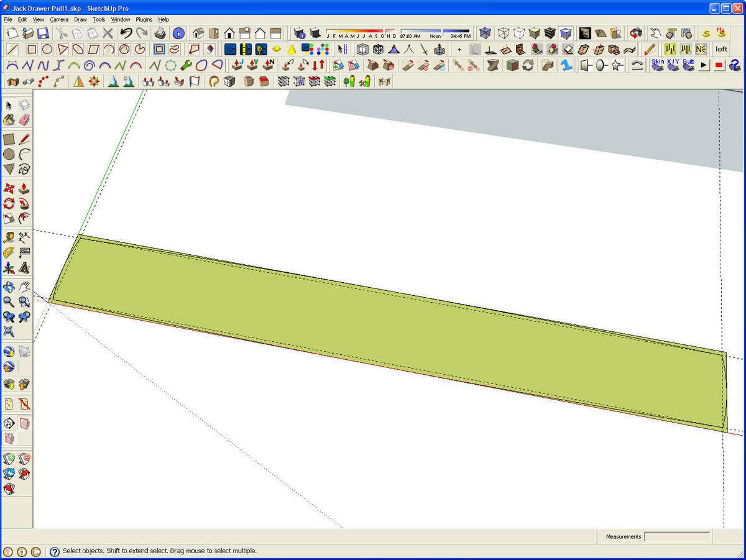This screenshot has height=560, width=746.
Task: Click the Cut scissors icon
Action: pyautogui.click(x=62, y=34)
